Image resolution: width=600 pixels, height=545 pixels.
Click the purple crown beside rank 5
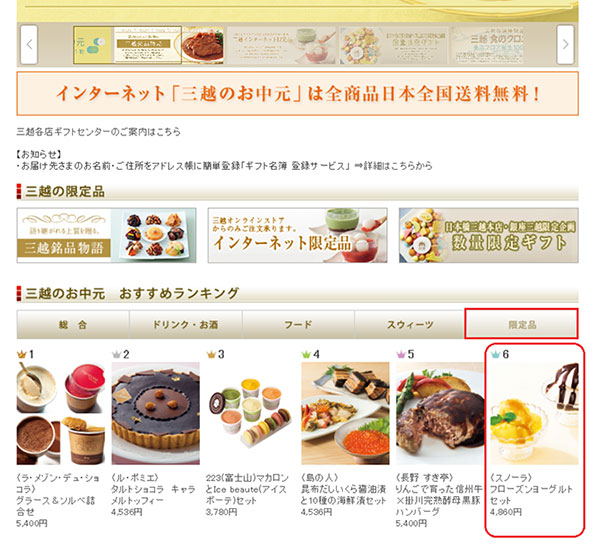tap(401, 354)
